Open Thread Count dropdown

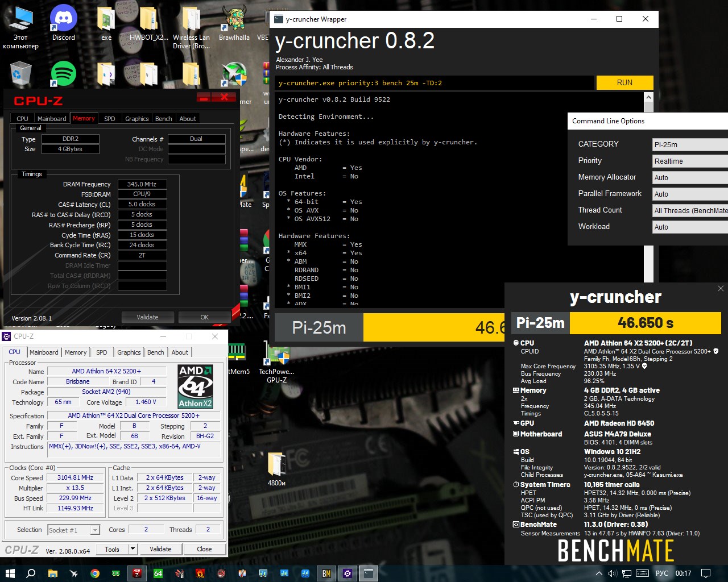tap(690, 210)
